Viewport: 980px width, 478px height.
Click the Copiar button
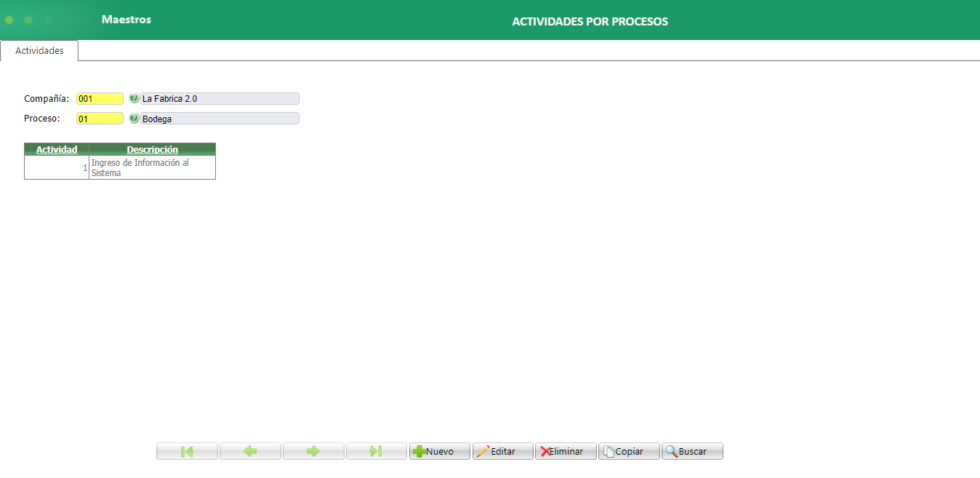tap(628, 451)
